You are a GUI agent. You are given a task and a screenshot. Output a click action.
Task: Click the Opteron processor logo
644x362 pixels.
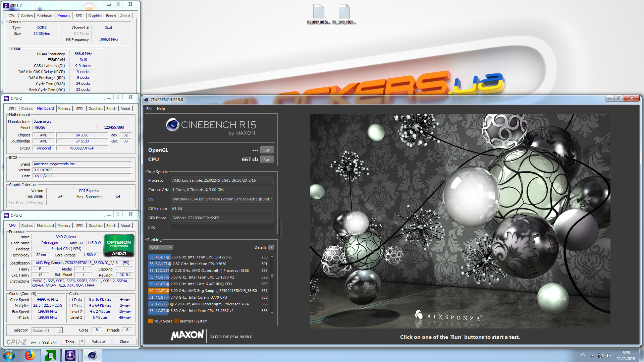point(119,246)
